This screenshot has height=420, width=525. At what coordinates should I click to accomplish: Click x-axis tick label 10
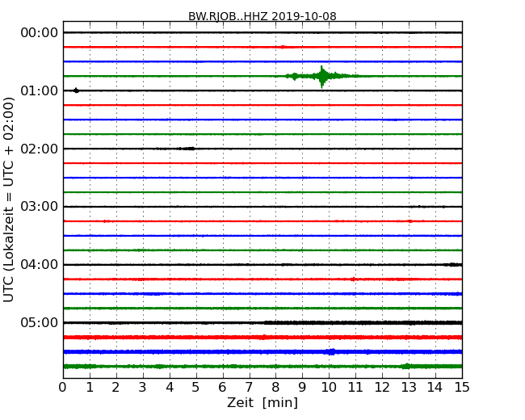329,388
